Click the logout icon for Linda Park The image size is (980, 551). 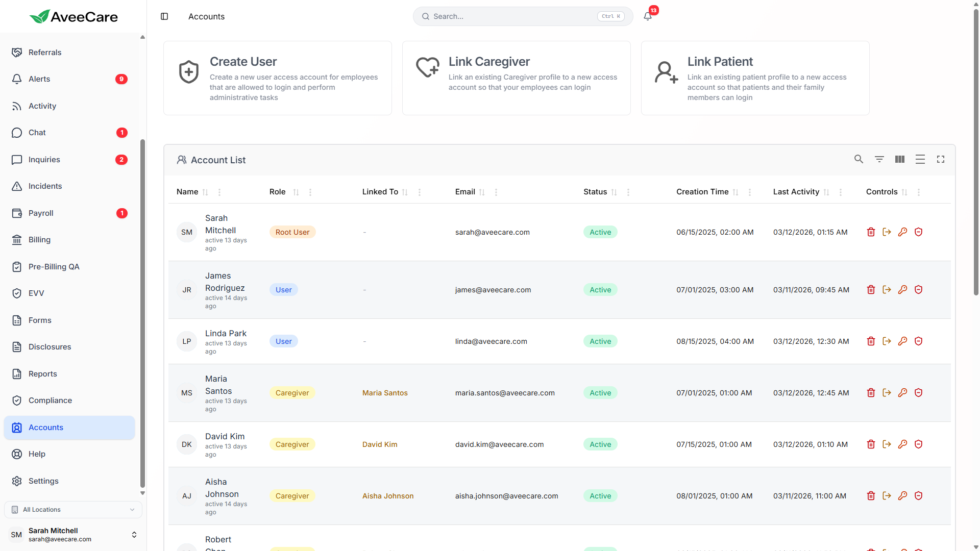point(887,341)
